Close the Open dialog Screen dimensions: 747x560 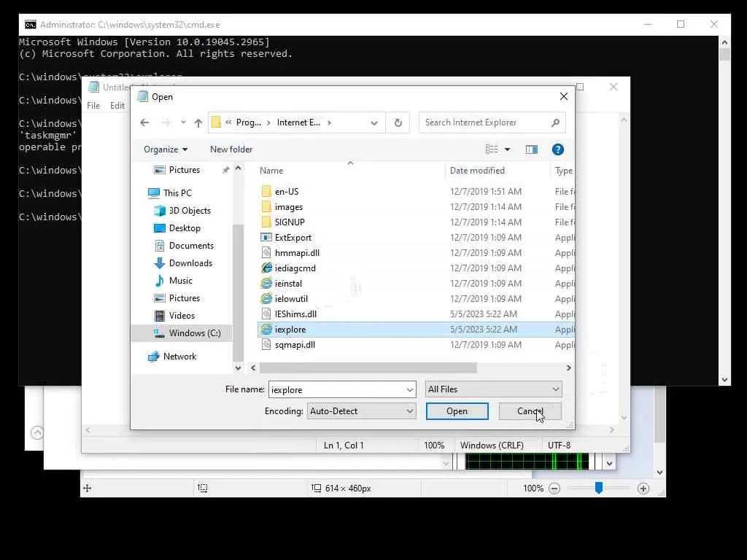564,97
